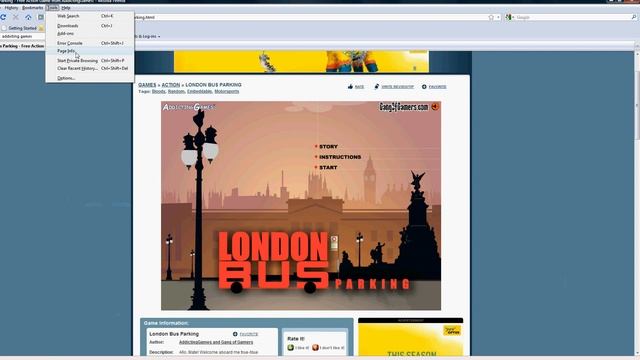Click the Getting Started bookmark
This screenshot has width=640, height=360.
(x=20, y=28)
